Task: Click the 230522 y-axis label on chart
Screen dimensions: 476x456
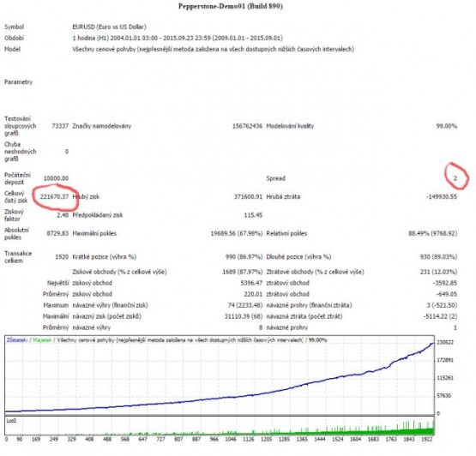Action: pos(445,343)
